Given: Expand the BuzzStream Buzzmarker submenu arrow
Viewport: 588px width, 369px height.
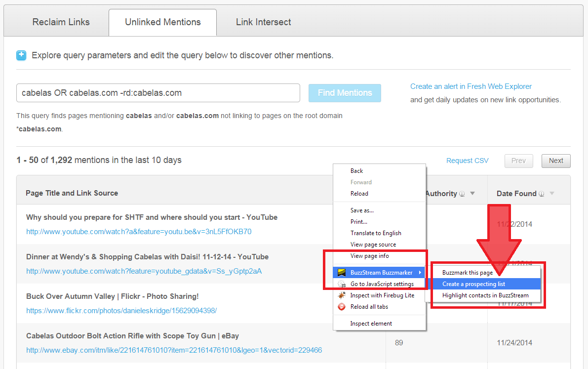Looking at the screenshot, I should 420,273.
